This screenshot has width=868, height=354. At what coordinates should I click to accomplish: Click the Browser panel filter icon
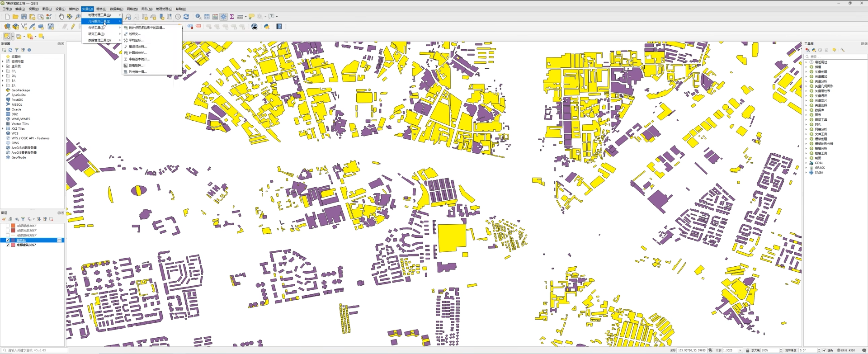17,50
